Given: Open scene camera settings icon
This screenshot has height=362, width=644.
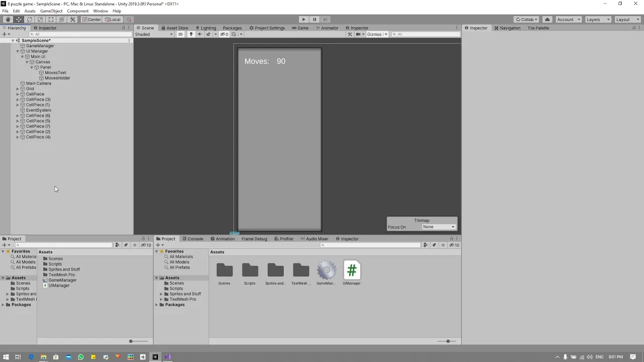Looking at the screenshot, I should [359, 34].
